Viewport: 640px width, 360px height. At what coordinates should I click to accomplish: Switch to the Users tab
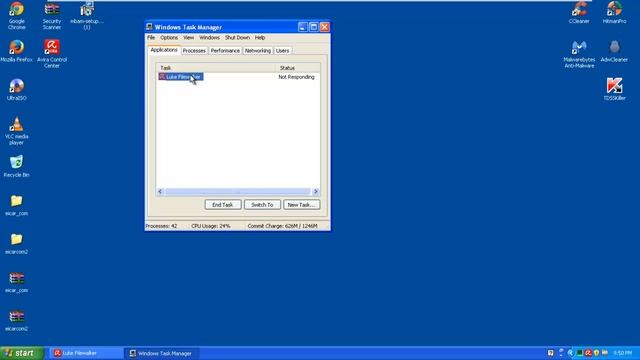tap(282, 51)
